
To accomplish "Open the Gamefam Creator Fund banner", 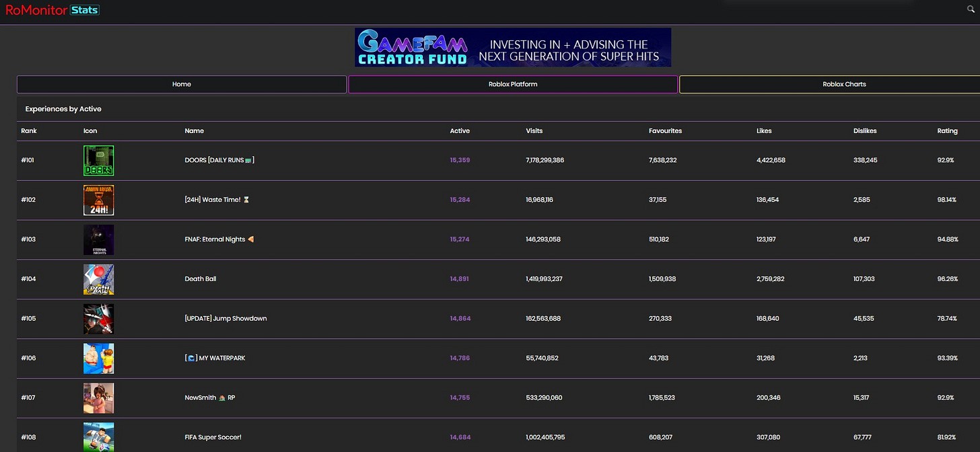I will point(513,47).
